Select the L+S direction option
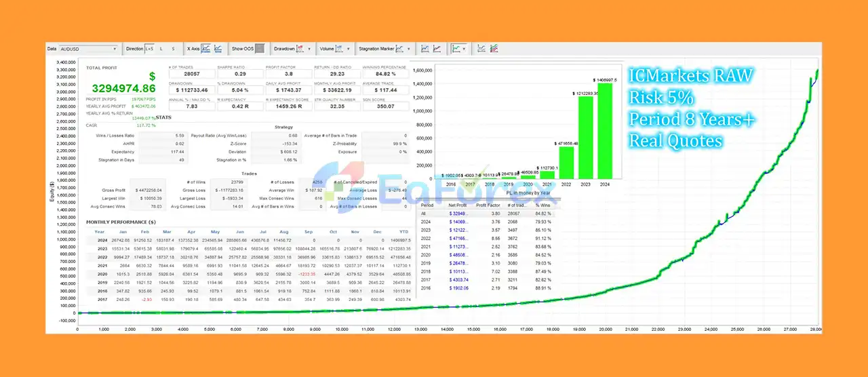The image size is (868, 377). pos(149,49)
